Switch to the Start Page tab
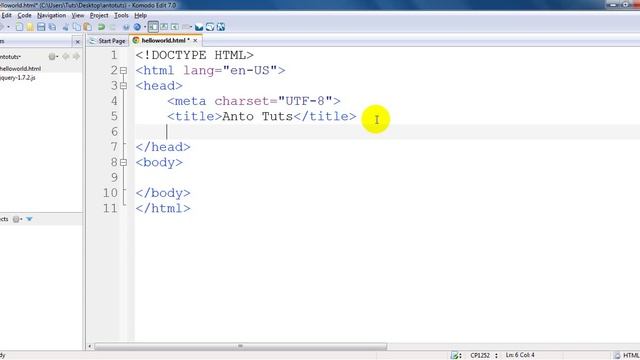This screenshot has width=640, height=360. point(107,41)
